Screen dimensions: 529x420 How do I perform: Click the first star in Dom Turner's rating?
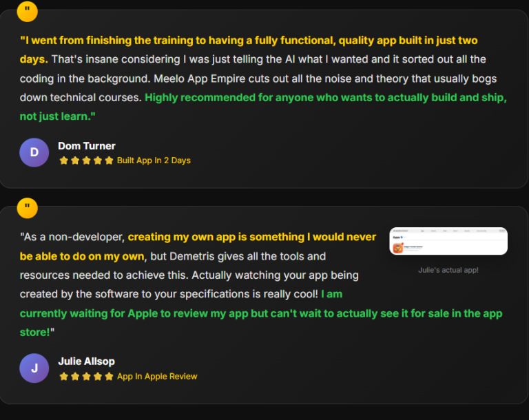[x=64, y=160]
